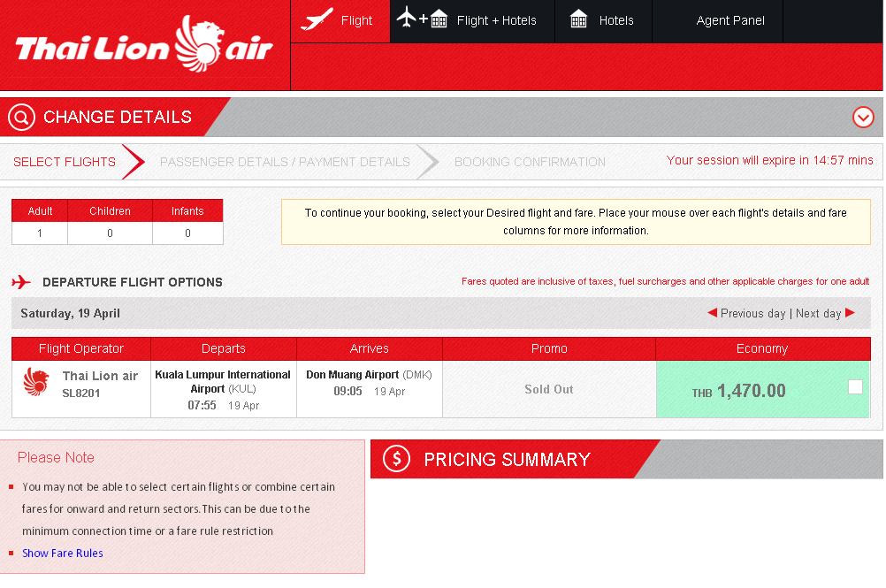Click the hotel building icon beside Hotels
This screenshot has height=588, width=886.
[x=578, y=19]
